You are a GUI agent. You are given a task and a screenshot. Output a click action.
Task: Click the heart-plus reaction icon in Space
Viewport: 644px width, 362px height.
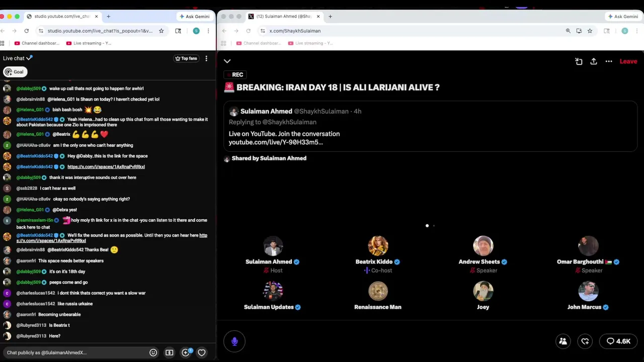[x=585, y=341]
